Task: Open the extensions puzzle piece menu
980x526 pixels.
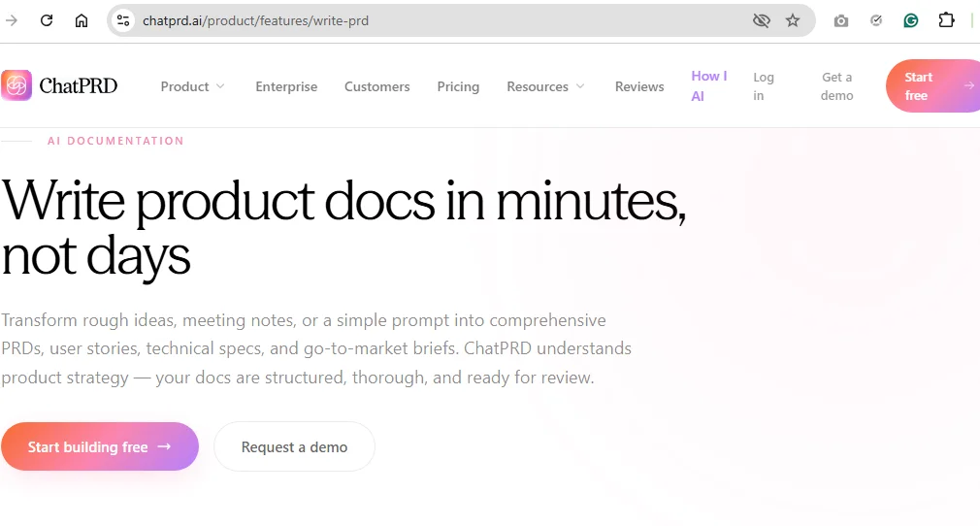Action: click(946, 20)
